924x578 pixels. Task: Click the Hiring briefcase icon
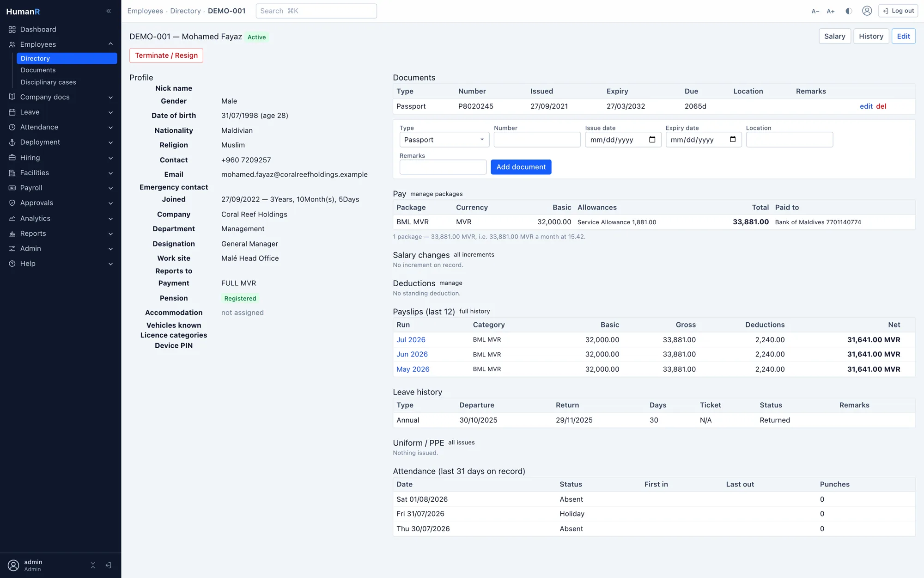click(x=12, y=158)
